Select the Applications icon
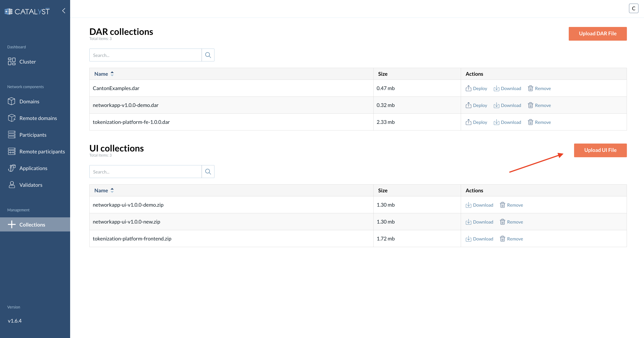The width and height of the screenshot is (644, 338). [12, 168]
